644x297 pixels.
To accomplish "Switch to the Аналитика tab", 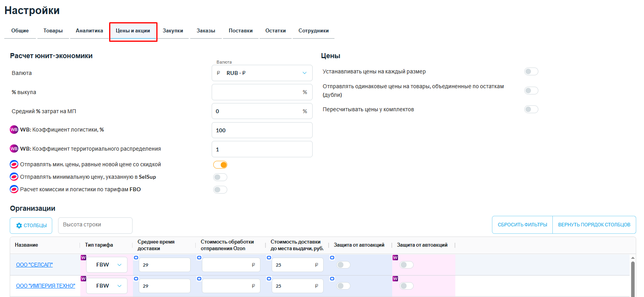I will point(89,31).
